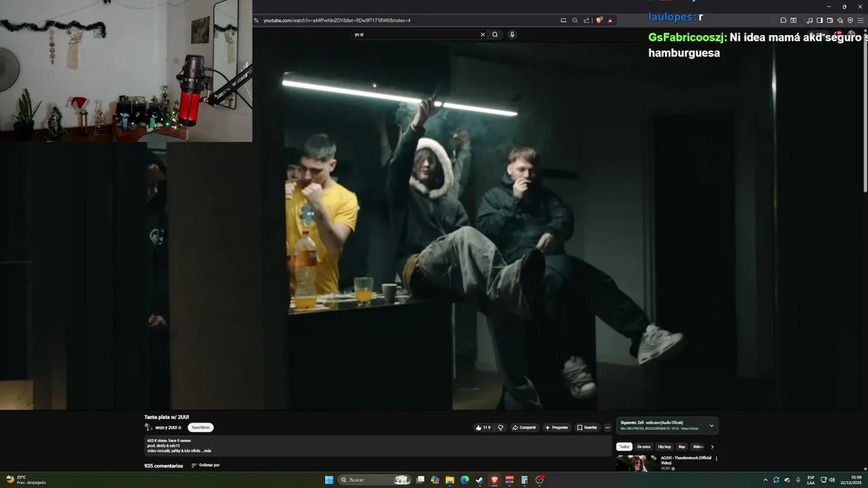Open Task View on taskbar

(x=420, y=480)
